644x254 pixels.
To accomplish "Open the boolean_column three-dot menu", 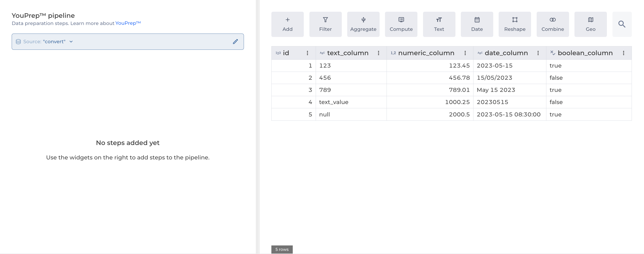I will [x=624, y=53].
